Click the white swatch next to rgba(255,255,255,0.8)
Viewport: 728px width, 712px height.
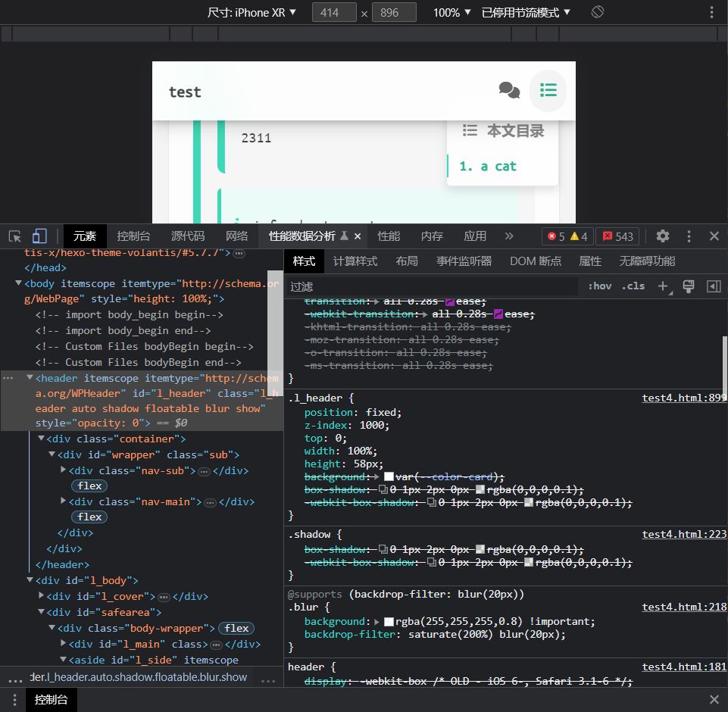389,622
